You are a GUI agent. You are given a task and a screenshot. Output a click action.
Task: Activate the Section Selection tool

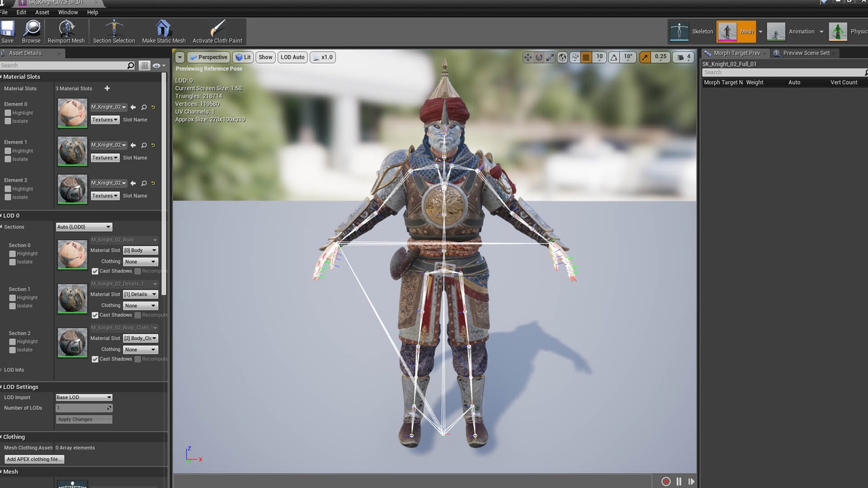point(114,32)
